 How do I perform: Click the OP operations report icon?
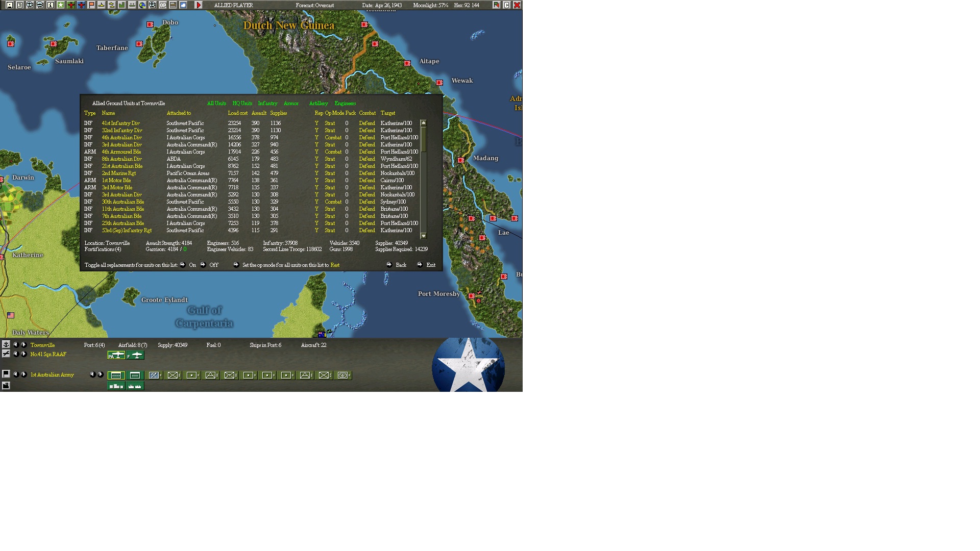(163, 5)
